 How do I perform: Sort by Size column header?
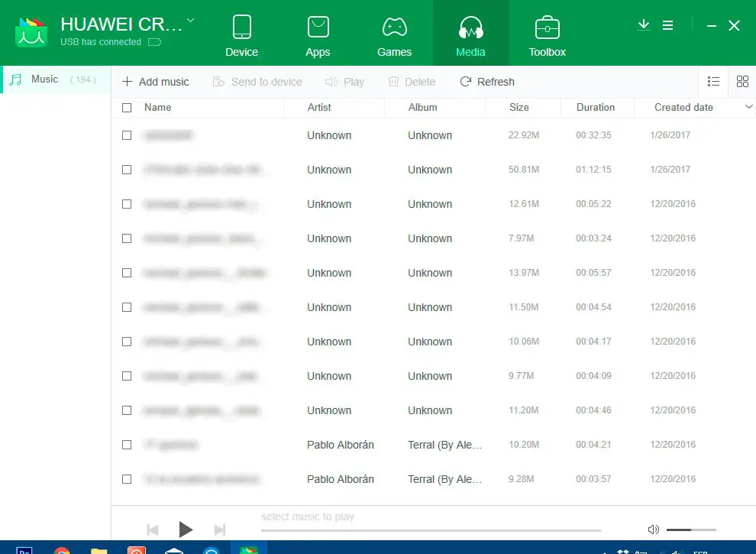(x=519, y=107)
